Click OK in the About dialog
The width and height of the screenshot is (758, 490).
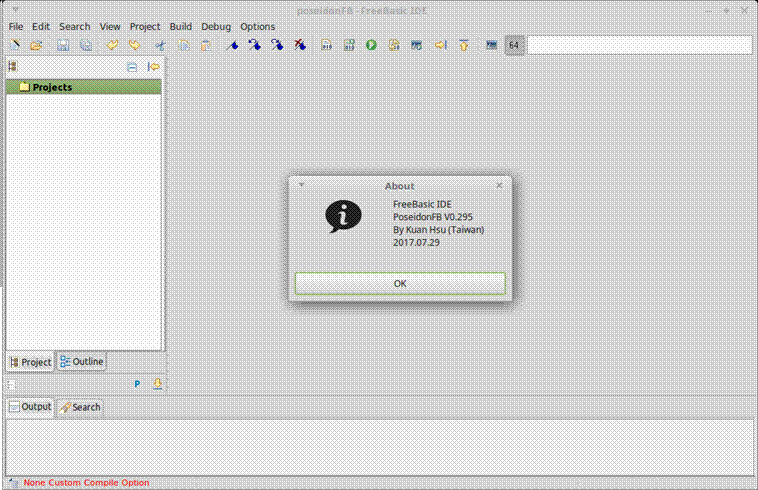click(400, 284)
